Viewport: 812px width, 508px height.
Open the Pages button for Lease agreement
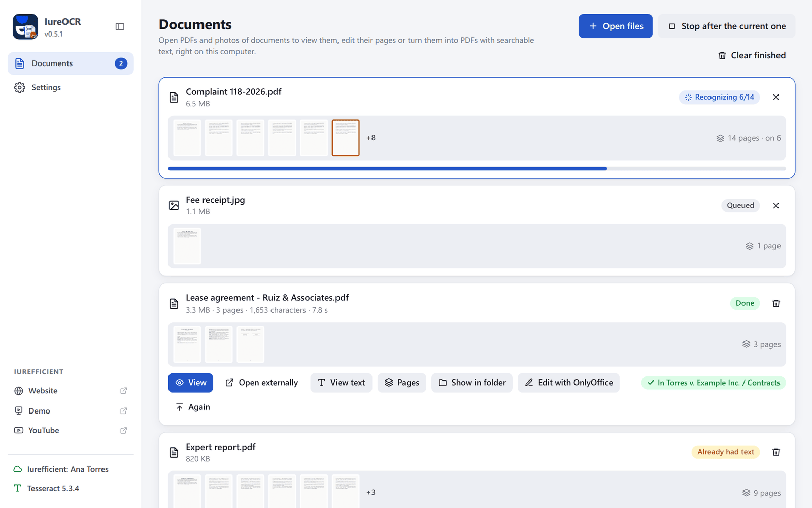pyautogui.click(x=402, y=383)
